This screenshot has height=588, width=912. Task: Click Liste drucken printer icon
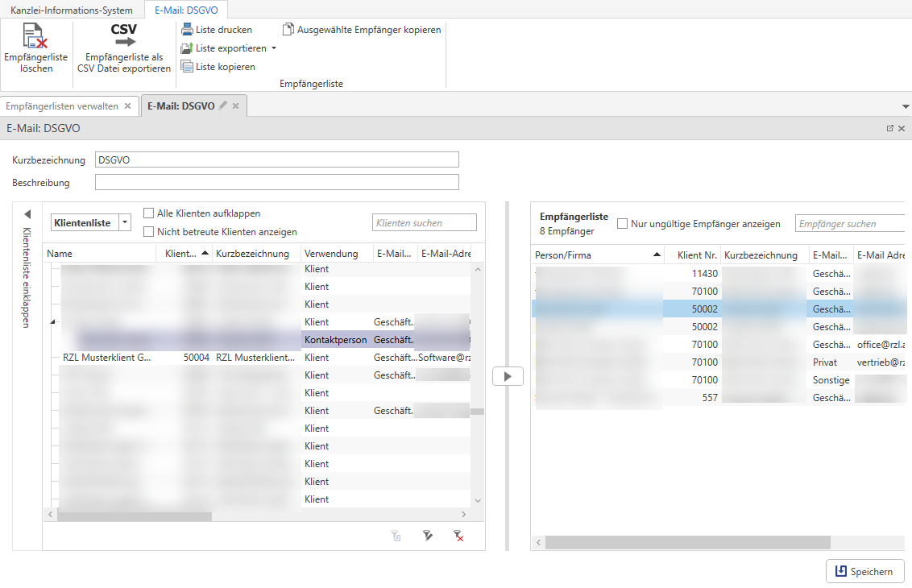tap(187, 30)
